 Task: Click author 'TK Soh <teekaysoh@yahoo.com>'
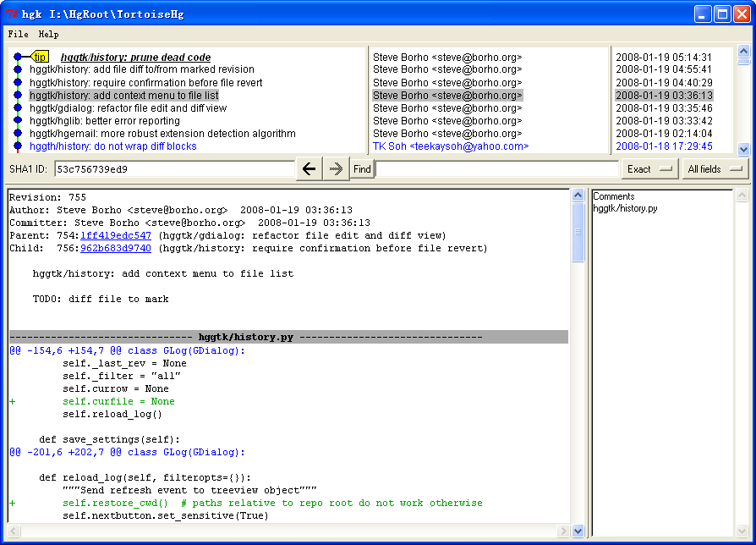tap(451, 146)
